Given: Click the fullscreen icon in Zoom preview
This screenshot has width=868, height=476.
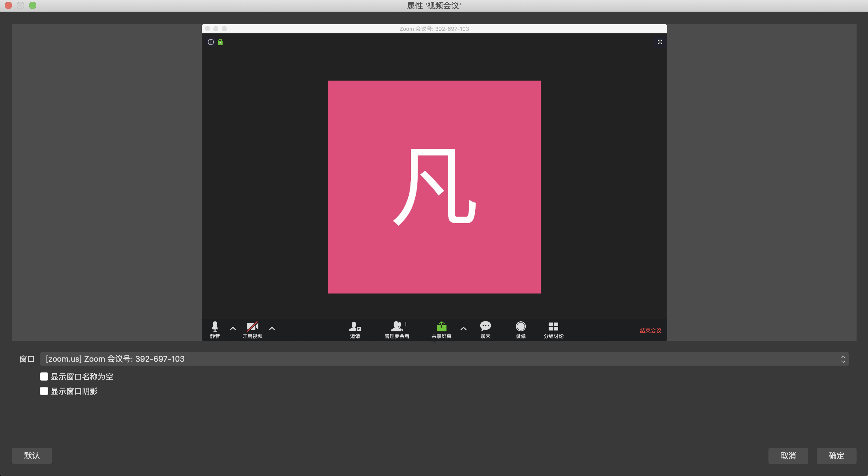Looking at the screenshot, I should point(660,42).
